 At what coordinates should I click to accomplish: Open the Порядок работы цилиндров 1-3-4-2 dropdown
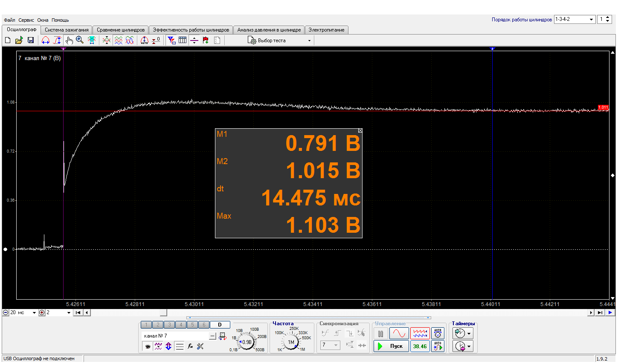click(x=591, y=19)
